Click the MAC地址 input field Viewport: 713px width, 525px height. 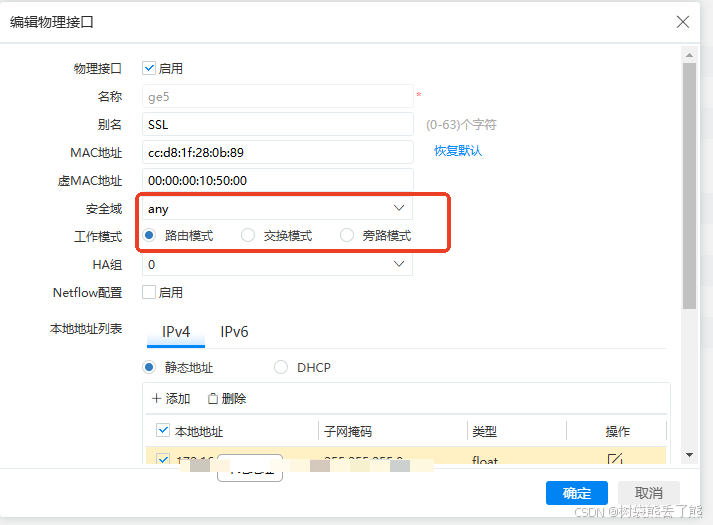[278, 152]
